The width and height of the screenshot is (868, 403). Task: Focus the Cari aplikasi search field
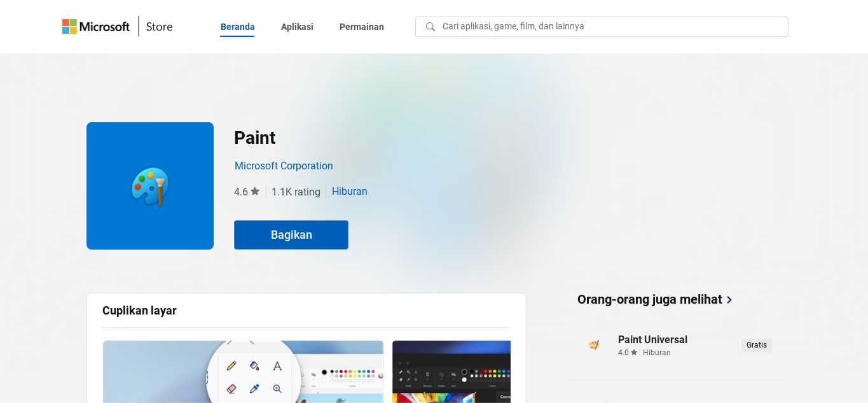(x=602, y=27)
